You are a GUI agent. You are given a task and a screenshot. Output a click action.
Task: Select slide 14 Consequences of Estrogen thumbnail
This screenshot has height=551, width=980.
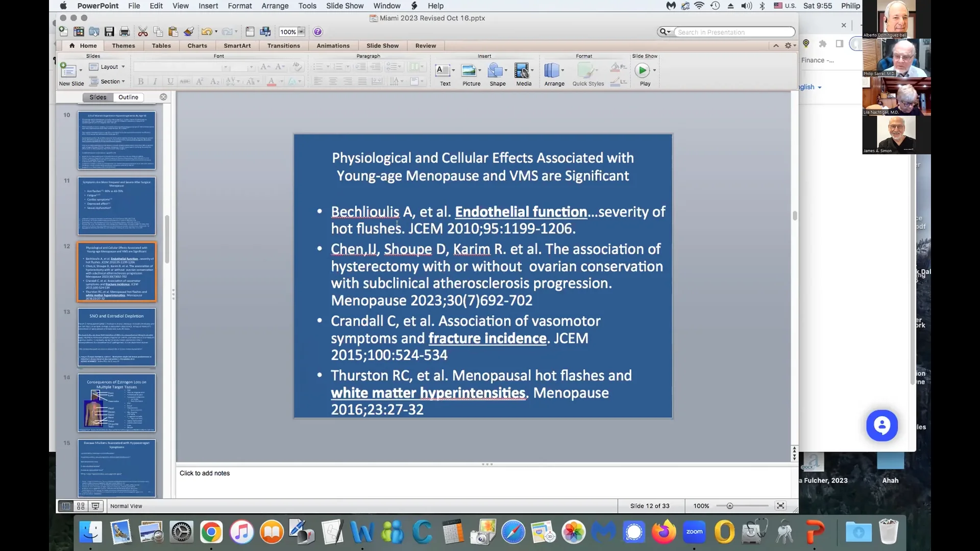tap(116, 403)
